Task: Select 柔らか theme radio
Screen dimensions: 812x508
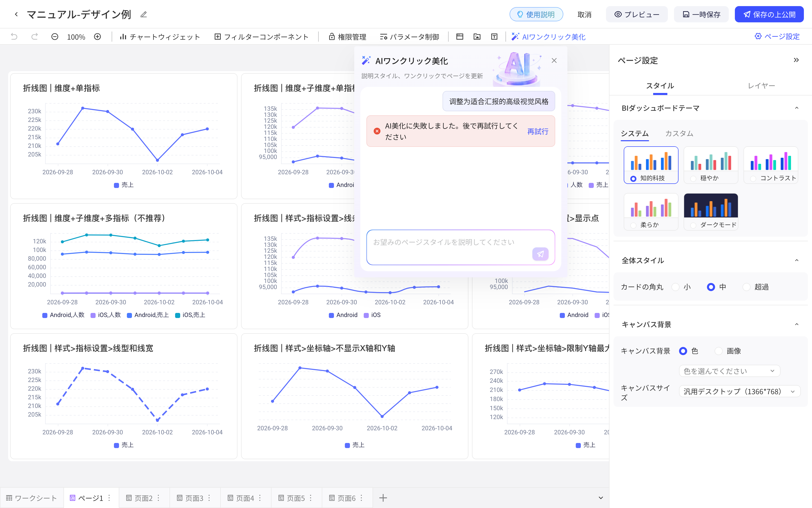Action: click(633, 226)
